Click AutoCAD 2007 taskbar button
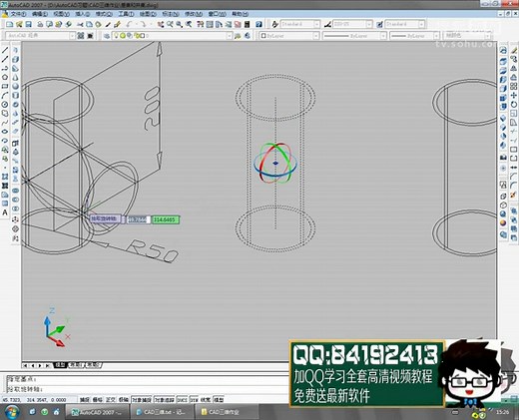The height and width of the screenshot is (420, 519). click(97, 412)
